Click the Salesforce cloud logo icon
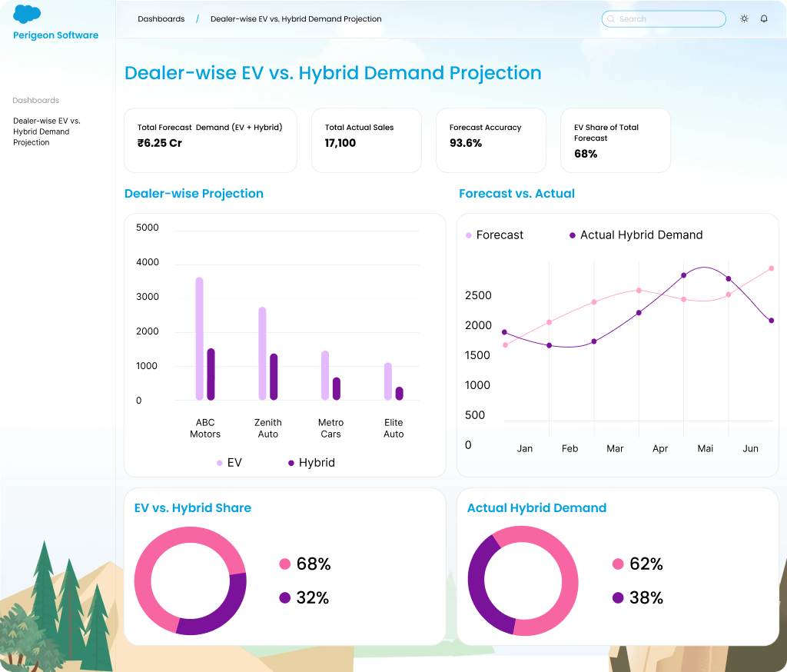 [27, 14]
